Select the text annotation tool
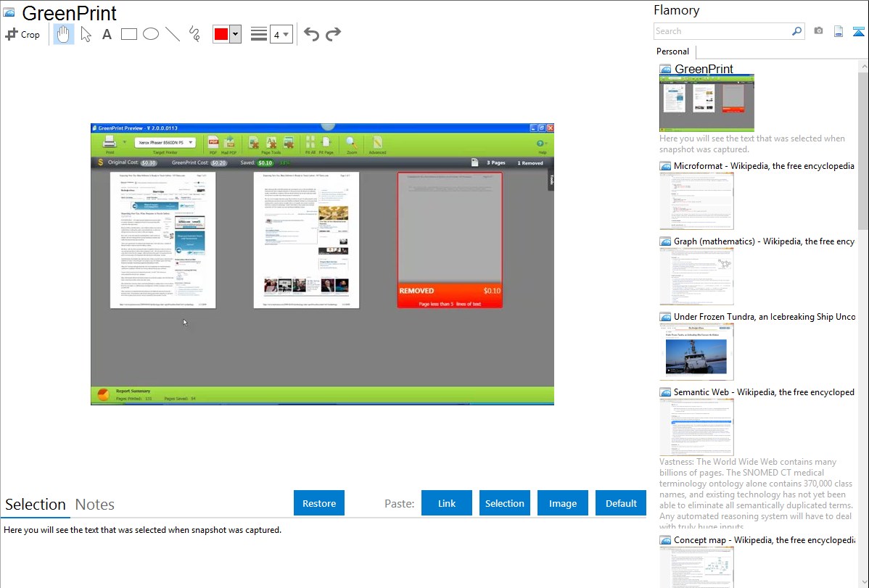The height and width of the screenshot is (588, 869). tap(107, 34)
